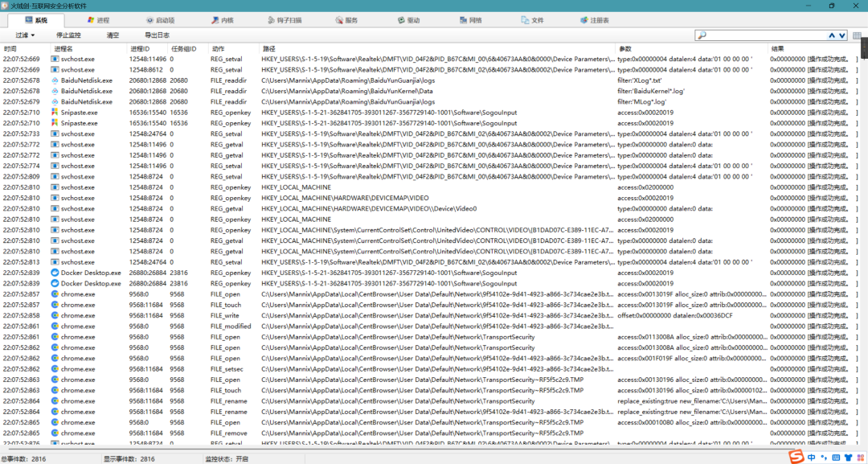
Task: Click the 总事件数:2816 status entry
Action: point(23,459)
